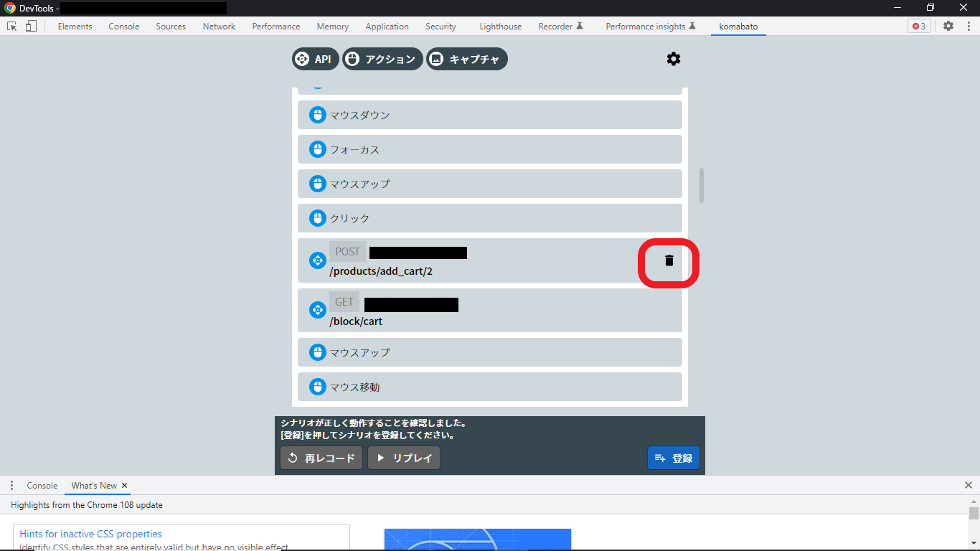Click mouse icon on フォーカス row
This screenshot has width=980, height=551.
coord(318,149)
